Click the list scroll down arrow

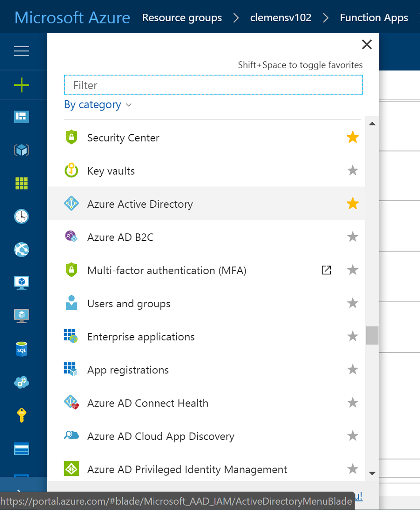(x=372, y=473)
